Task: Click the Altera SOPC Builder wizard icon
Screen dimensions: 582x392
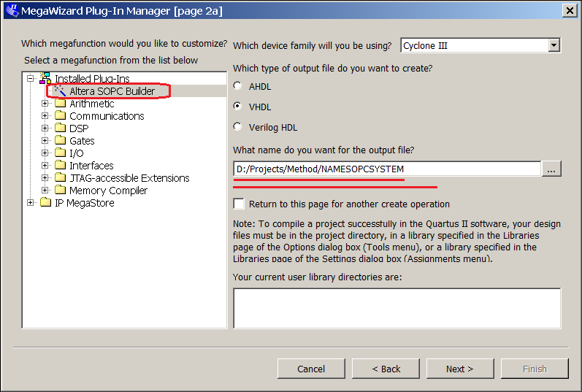Action: 59,91
